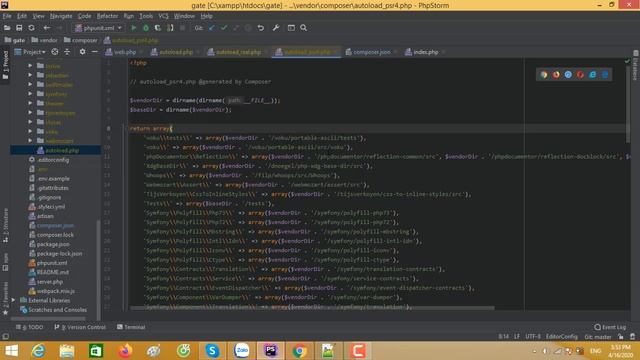
Task: Open in Chrome browser icon in editor
Action: [544, 75]
